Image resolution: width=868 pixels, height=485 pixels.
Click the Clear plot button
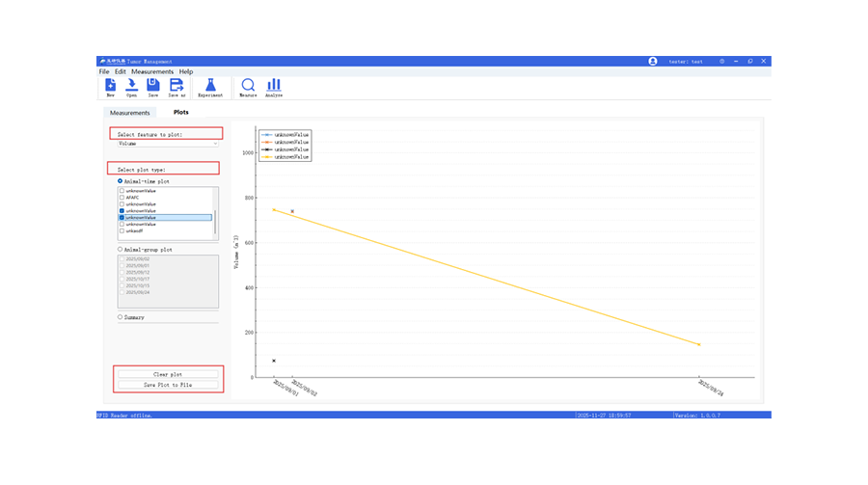pos(168,374)
